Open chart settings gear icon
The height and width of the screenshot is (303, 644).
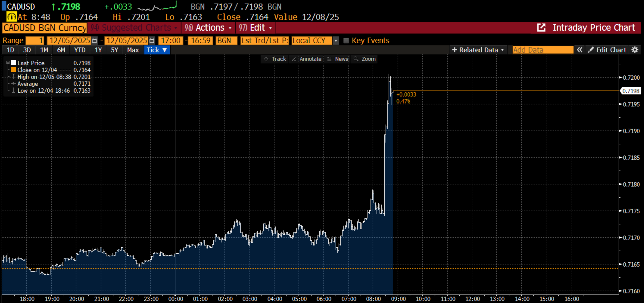coord(635,50)
